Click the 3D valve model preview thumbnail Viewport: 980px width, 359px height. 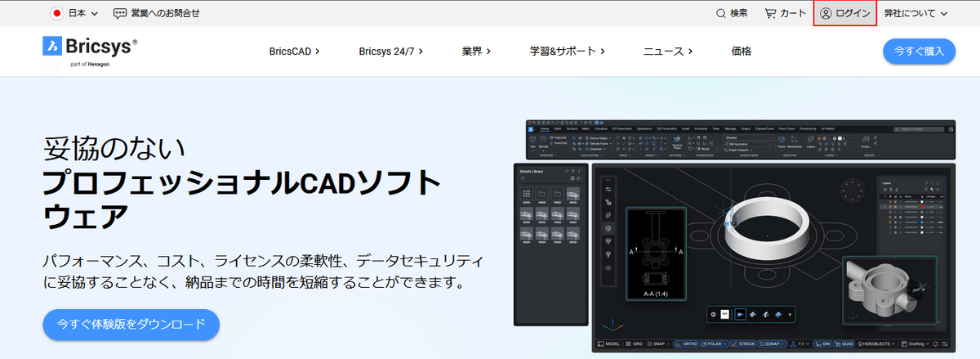click(891, 290)
